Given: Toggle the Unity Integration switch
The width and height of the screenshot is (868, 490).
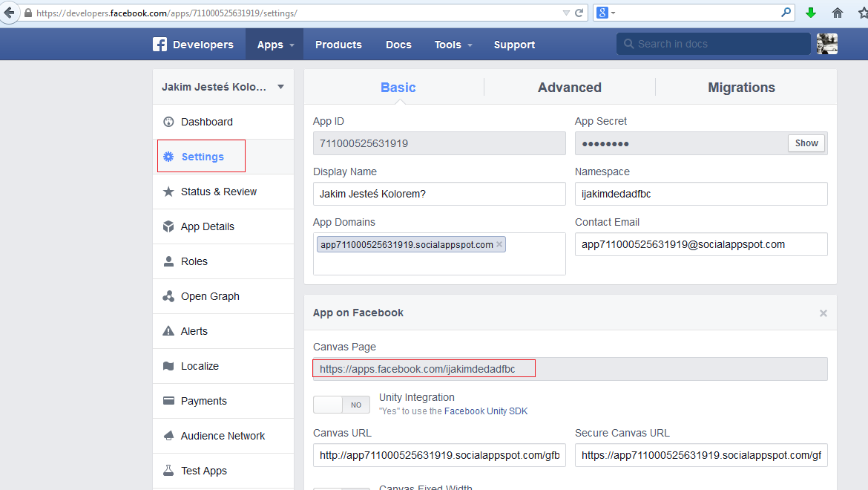Looking at the screenshot, I should pos(341,405).
